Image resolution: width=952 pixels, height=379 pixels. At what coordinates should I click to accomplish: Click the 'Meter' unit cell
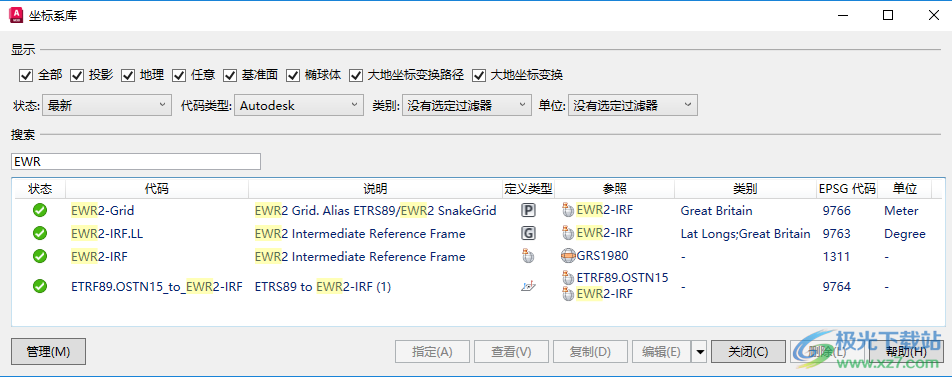coord(901,211)
